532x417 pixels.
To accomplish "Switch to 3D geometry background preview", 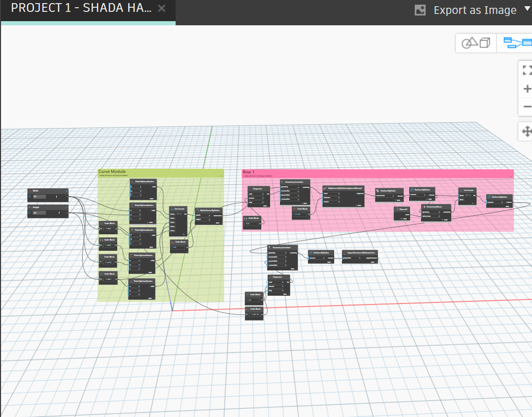I will click(x=476, y=43).
